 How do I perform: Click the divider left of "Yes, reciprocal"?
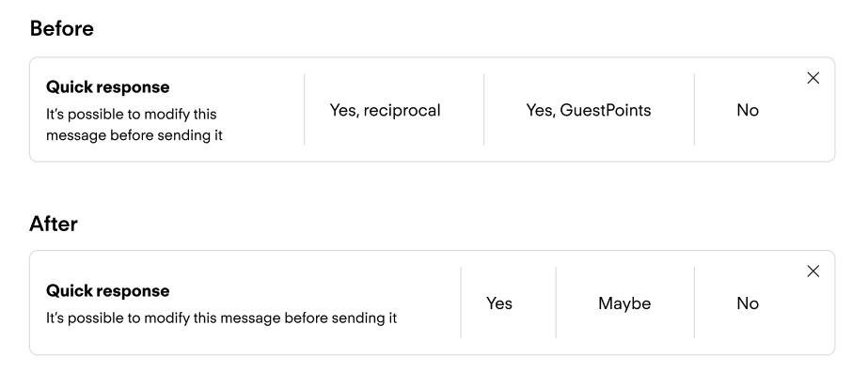[x=305, y=110]
